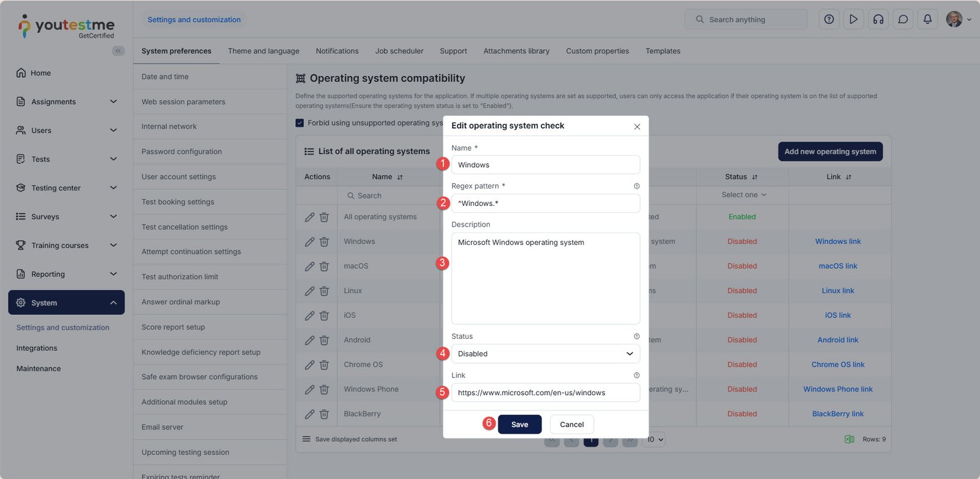This screenshot has height=479, width=980.
Task: Open the Status dropdown in dialog
Action: tap(545, 354)
